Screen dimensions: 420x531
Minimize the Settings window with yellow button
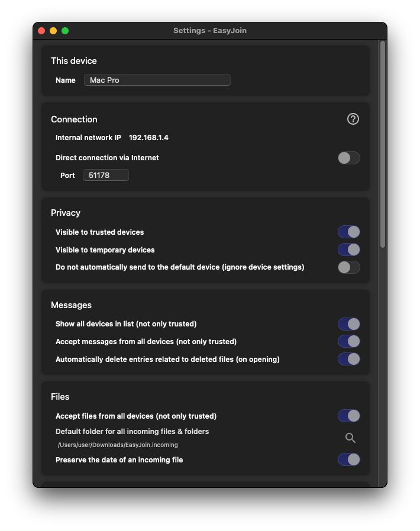(53, 31)
